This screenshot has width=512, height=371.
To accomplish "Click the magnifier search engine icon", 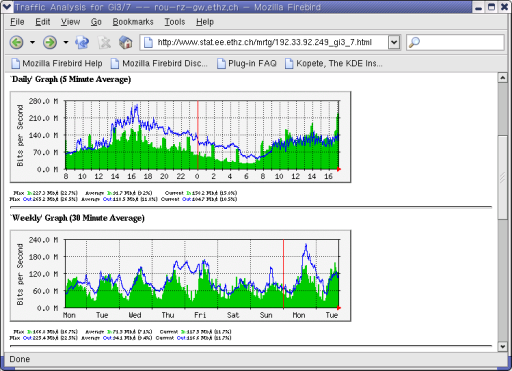I will (x=414, y=42).
